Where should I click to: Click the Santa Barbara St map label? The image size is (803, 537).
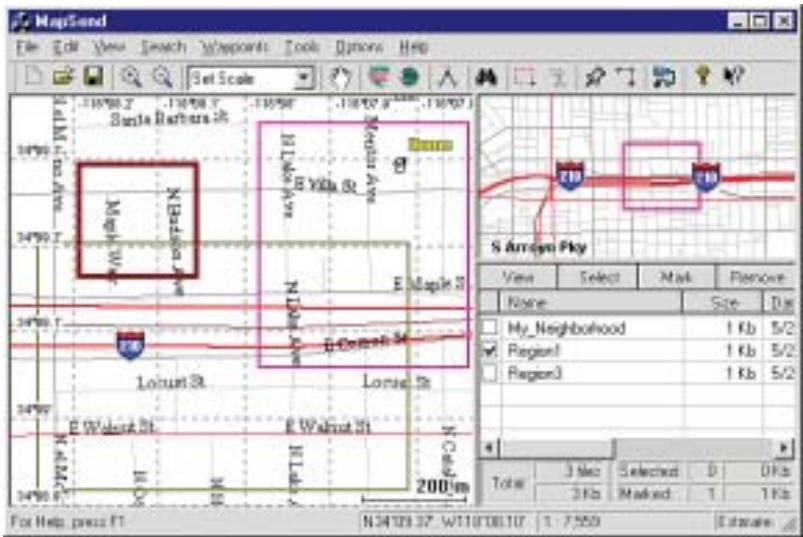click(169, 119)
